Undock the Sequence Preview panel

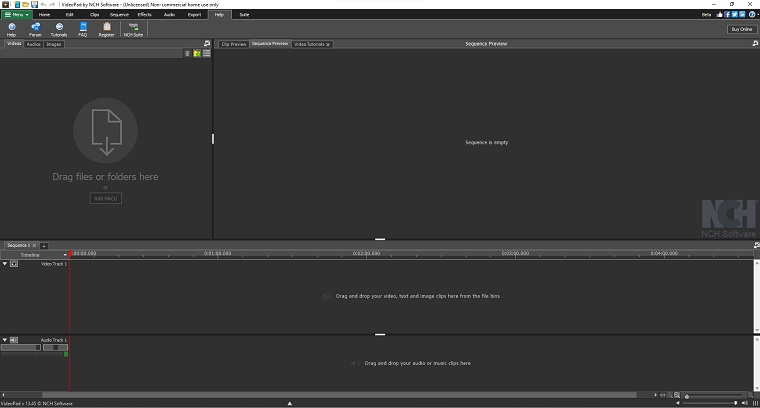(x=755, y=44)
